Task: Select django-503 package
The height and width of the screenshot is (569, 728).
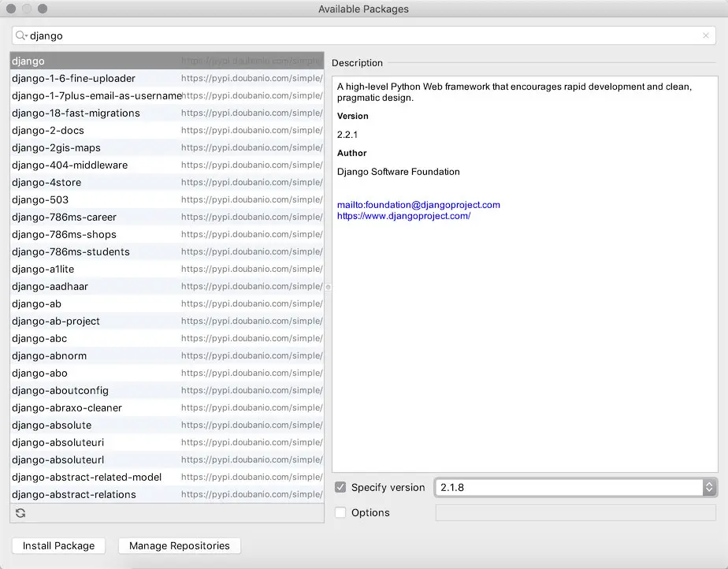Action: pos(167,199)
